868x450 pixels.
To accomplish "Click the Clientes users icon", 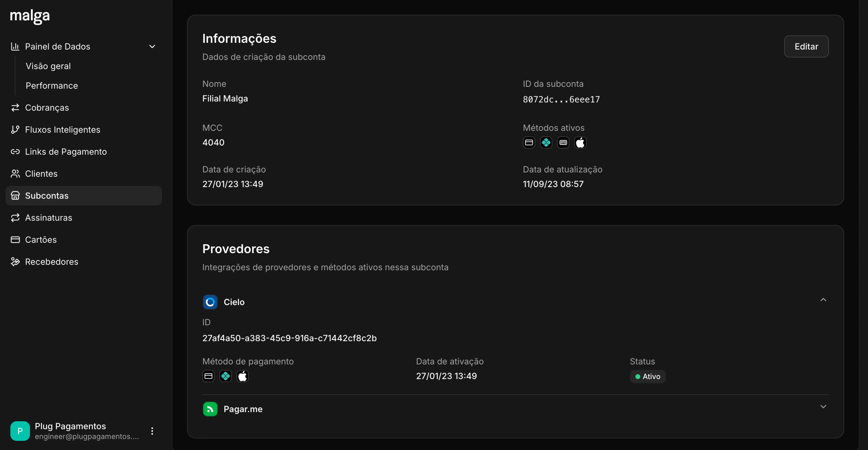I will 15,174.
